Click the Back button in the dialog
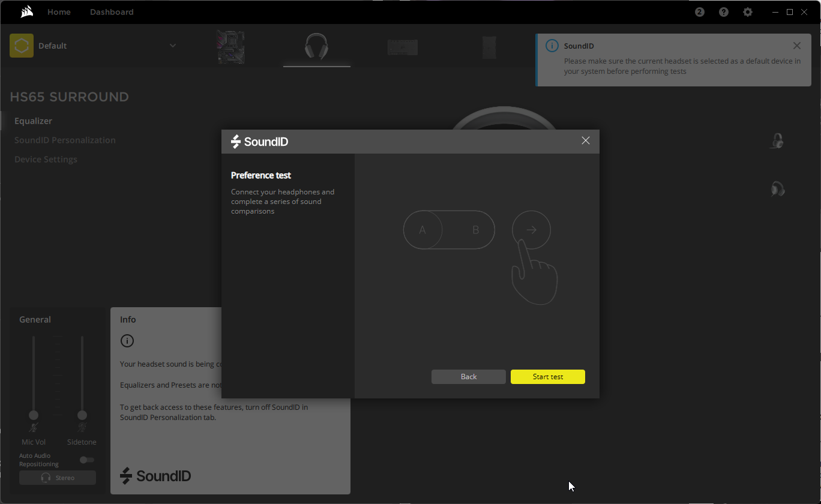The width and height of the screenshot is (821, 504). pos(469,377)
